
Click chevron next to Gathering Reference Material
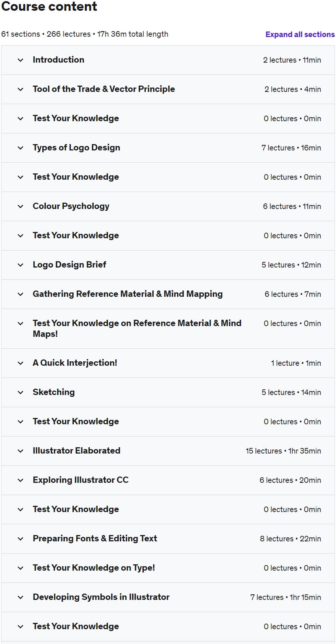coord(21,294)
